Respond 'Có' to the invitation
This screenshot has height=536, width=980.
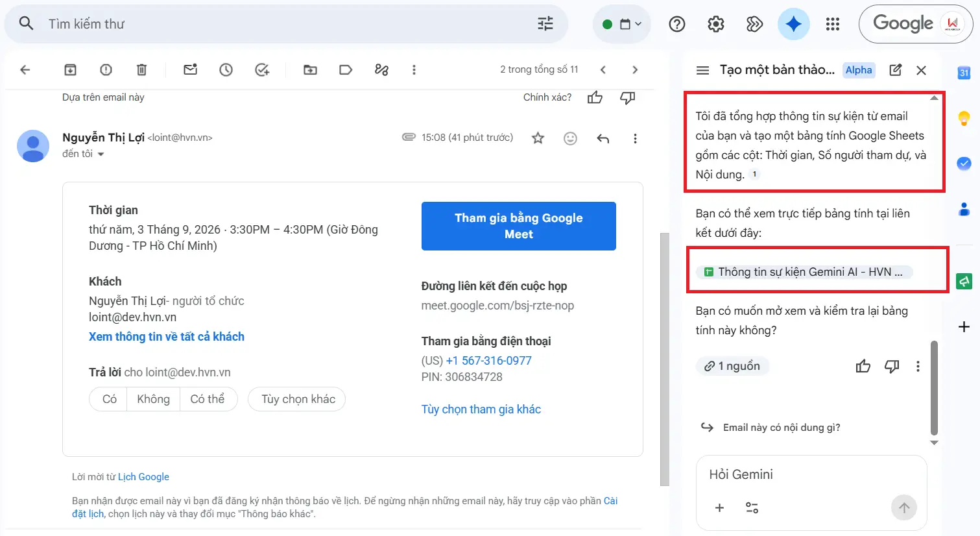pos(110,399)
